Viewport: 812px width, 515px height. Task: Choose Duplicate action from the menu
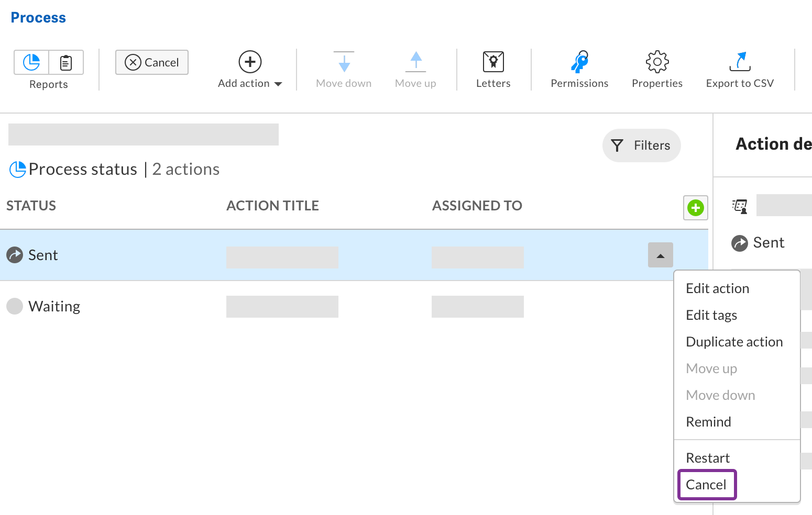point(734,341)
